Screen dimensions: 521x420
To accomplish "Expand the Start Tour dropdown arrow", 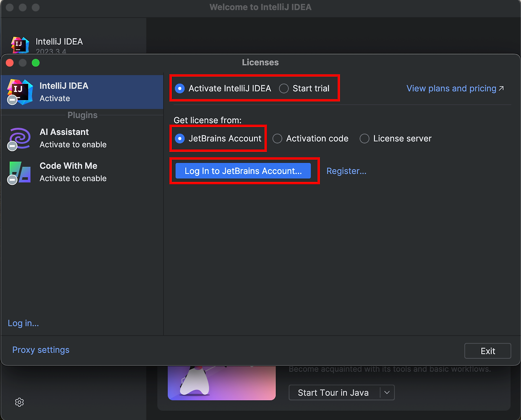I will tap(387, 393).
